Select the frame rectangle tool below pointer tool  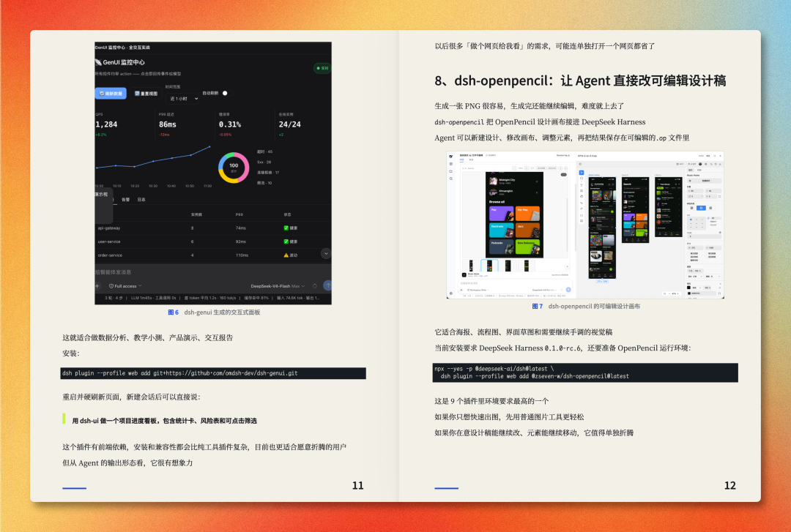point(582,178)
